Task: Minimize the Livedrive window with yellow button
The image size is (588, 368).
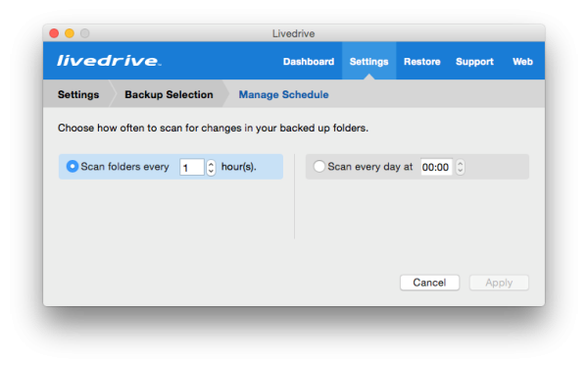Action: [70, 33]
